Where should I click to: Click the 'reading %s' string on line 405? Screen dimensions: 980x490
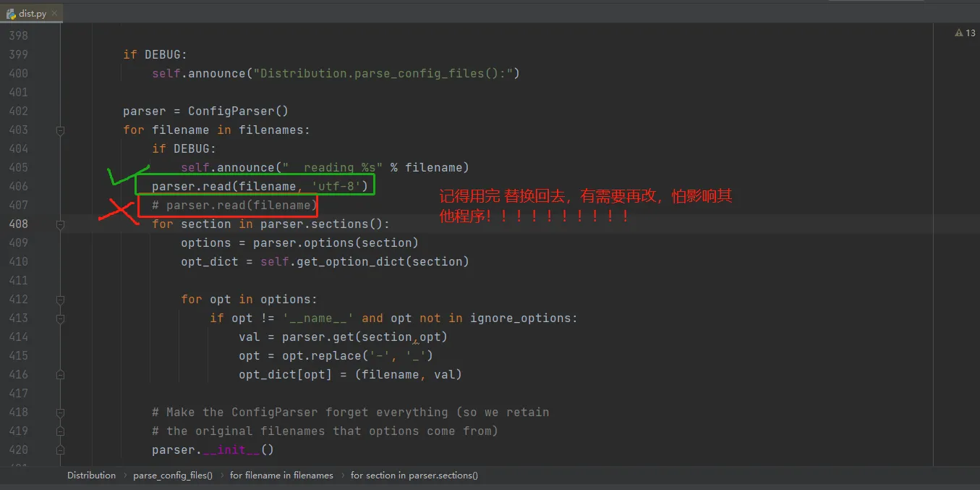(x=332, y=168)
